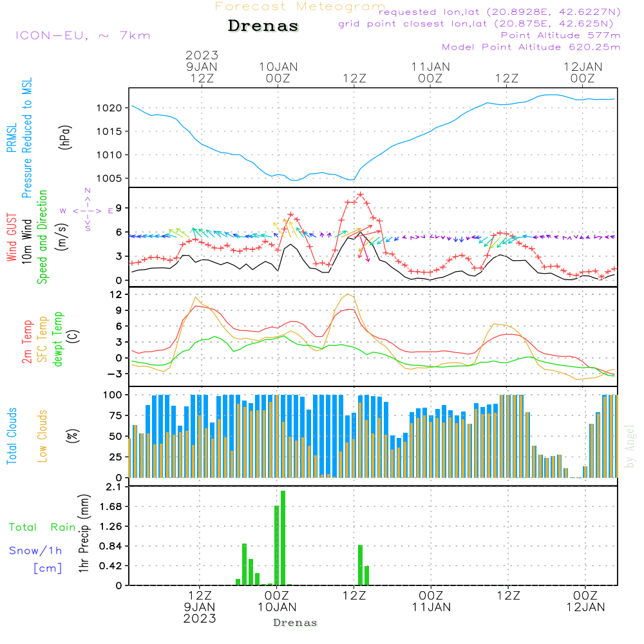Click the bottom '9JAN 2023' date label
Image resolution: width=644 pixels, height=644 pixels.
[x=200, y=613]
